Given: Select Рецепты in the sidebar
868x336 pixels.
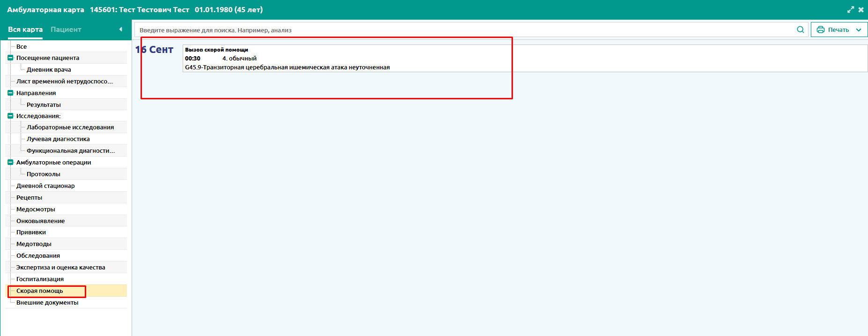Looking at the screenshot, I should pyautogui.click(x=29, y=198).
